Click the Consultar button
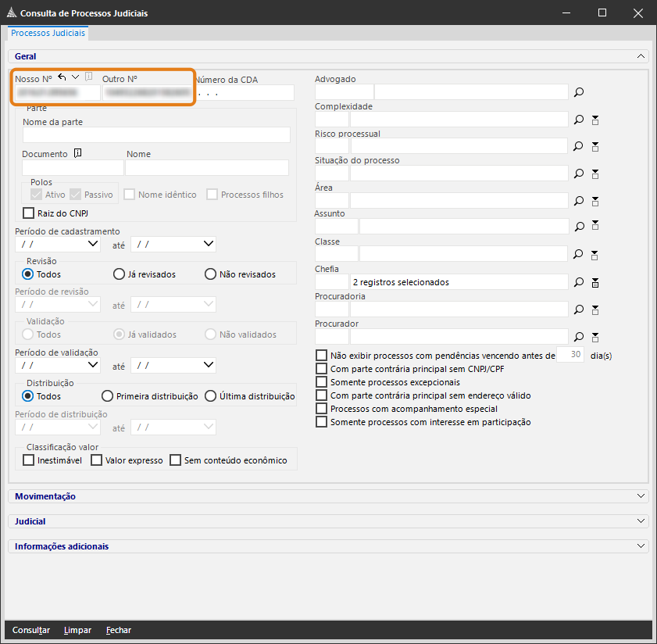Screen dimensions: 657x644 click(x=31, y=630)
